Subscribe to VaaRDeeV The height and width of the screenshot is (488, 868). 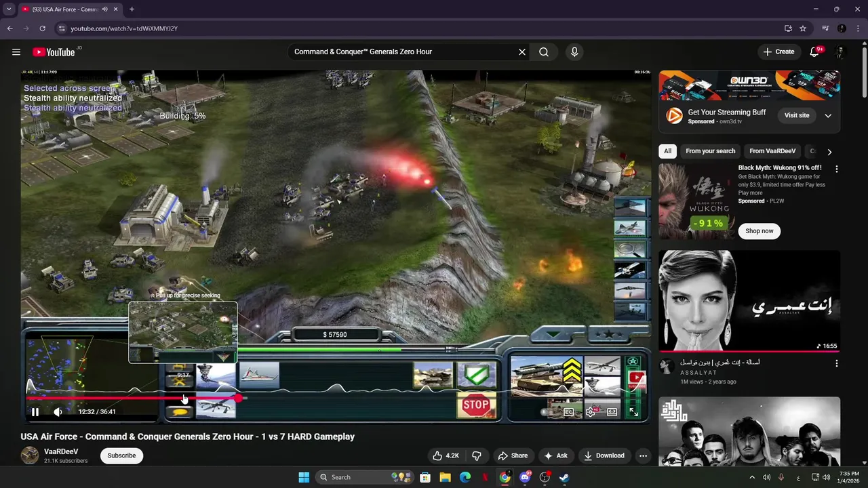tap(121, 455)
